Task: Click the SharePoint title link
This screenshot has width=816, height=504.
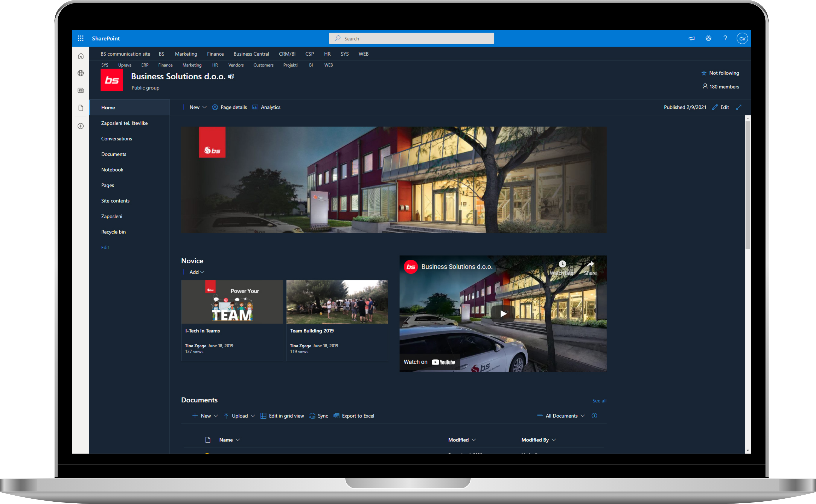Action: 106,38
